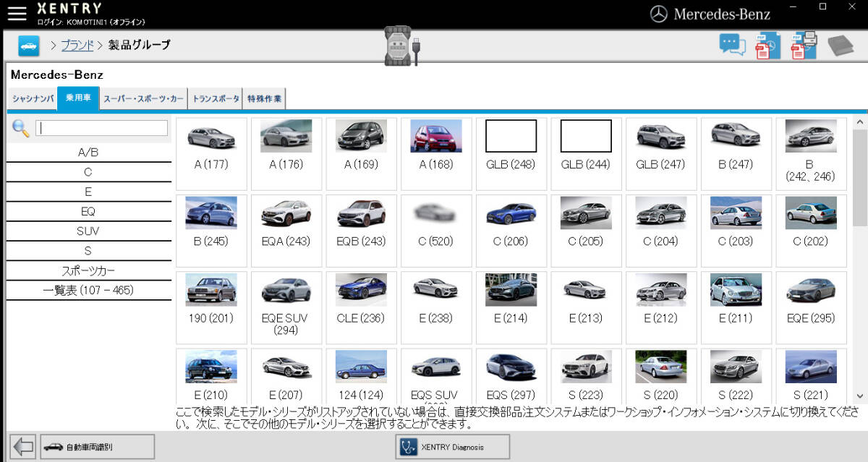Click the model search text field

(102, 128)
